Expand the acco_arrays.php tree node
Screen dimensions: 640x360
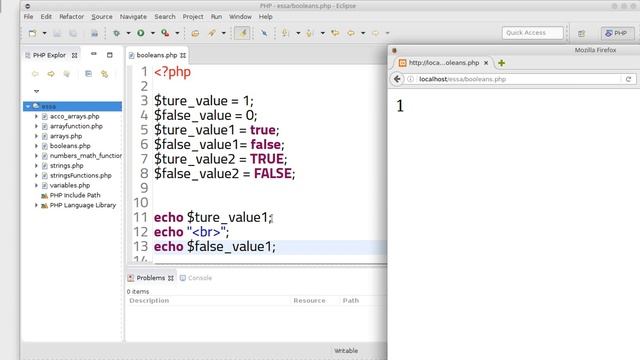(36, 116)
